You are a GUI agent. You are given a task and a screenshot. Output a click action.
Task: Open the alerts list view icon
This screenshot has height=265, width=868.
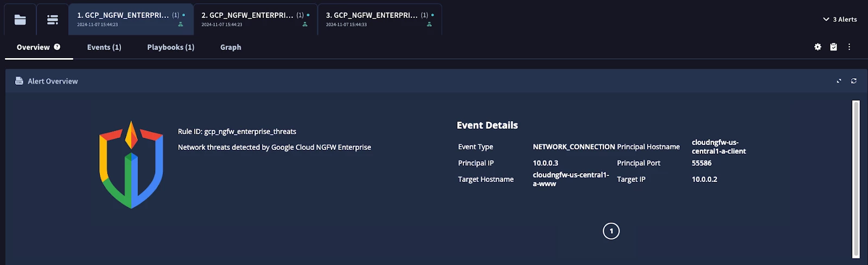pyautogui.click(x=53, y=20)
